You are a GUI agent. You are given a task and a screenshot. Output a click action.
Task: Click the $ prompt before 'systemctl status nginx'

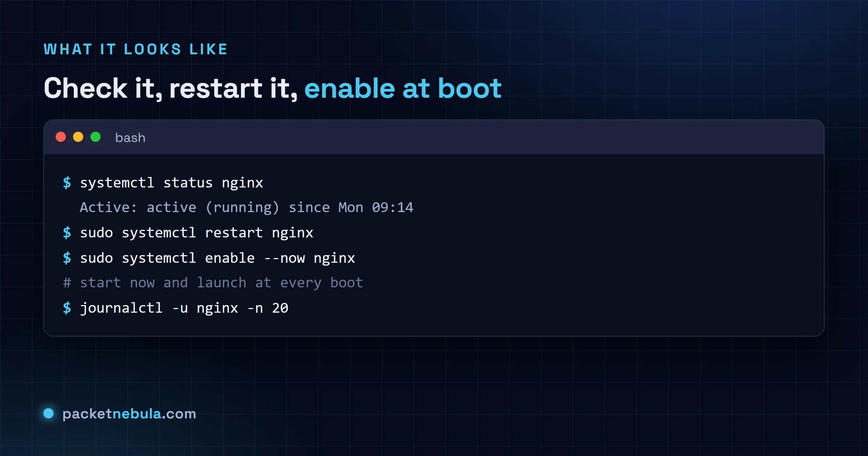click(67, 183)
